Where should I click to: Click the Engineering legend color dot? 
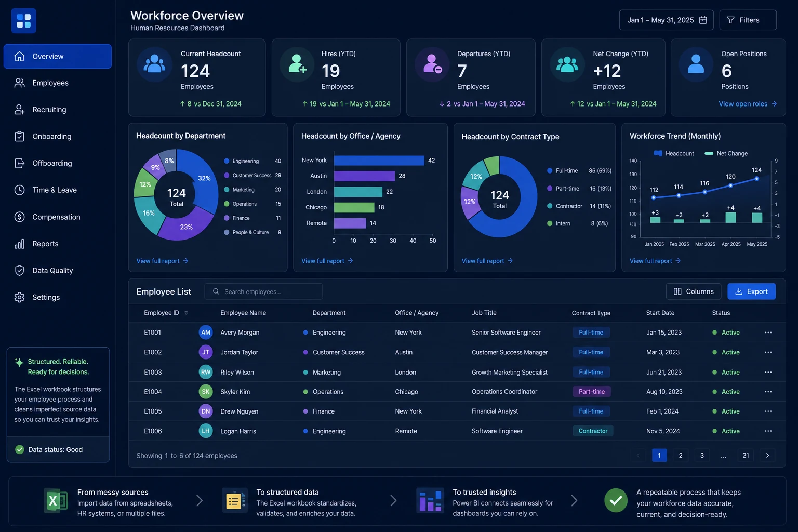[x=227, y=161]
